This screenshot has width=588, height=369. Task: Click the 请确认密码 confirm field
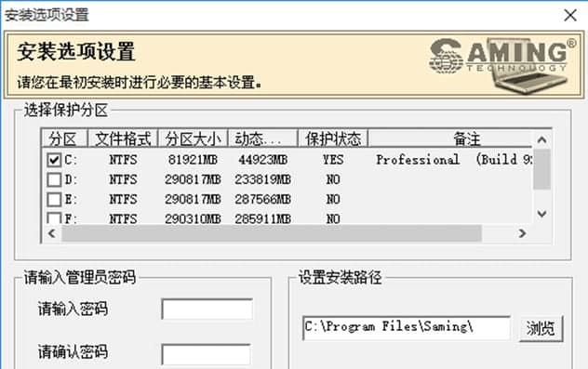tap(207, 354)
